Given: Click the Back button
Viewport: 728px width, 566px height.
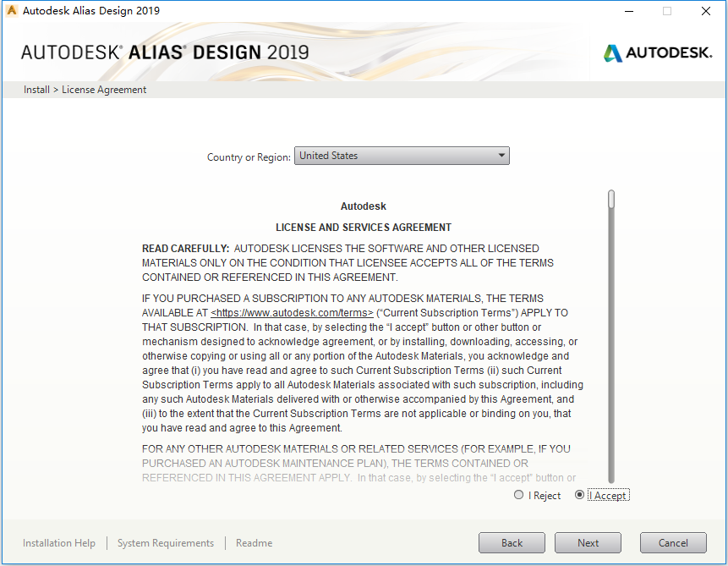Looking at the screenshot, I should coord(512,543).
